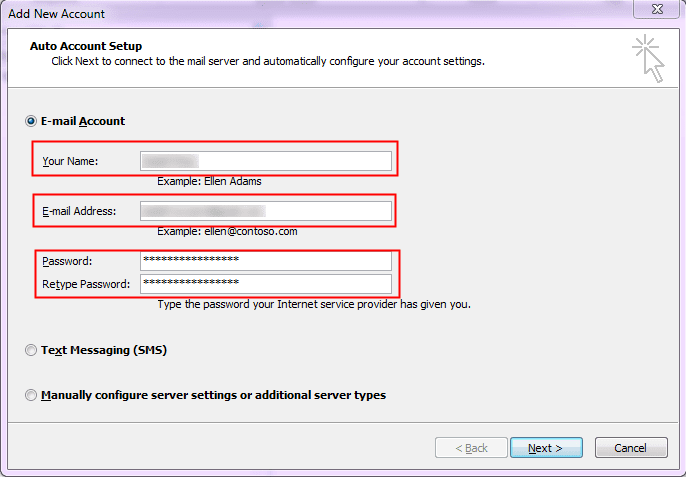Click into the Your Name text field
This screenshot has width=686, height=477.
266,161
